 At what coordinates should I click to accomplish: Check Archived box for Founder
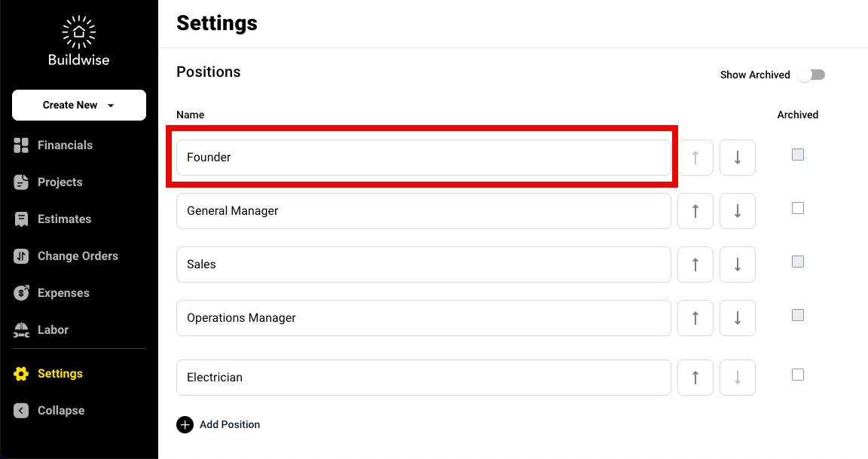798,155
